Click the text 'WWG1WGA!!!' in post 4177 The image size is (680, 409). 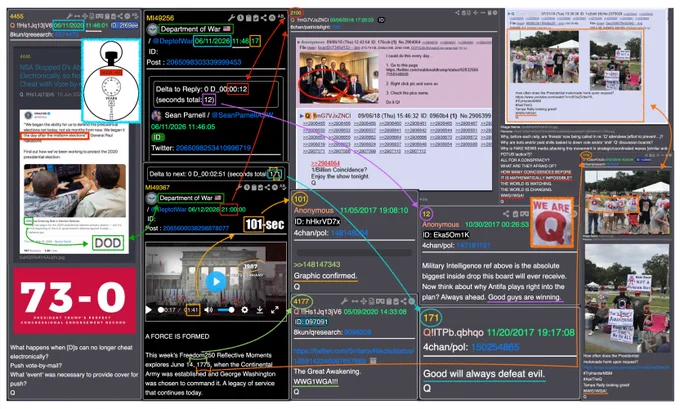[316, 382]
